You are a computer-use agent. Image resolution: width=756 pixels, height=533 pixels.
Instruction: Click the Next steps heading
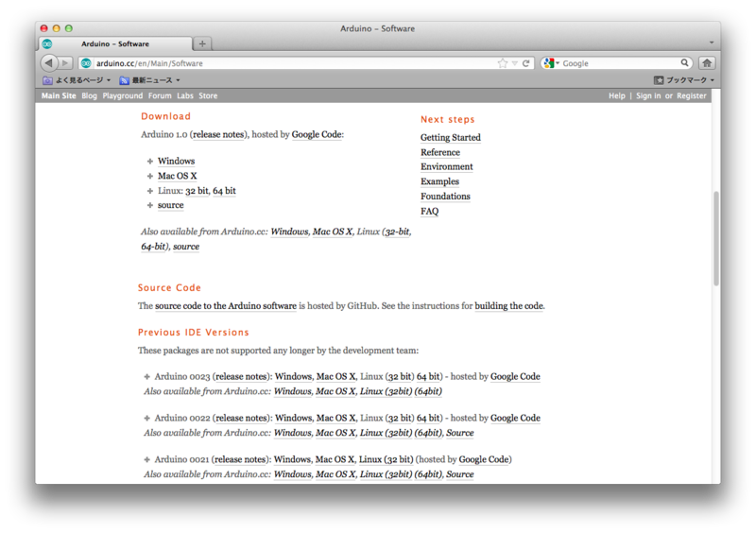pyautogui.click(x=447, y=120)
